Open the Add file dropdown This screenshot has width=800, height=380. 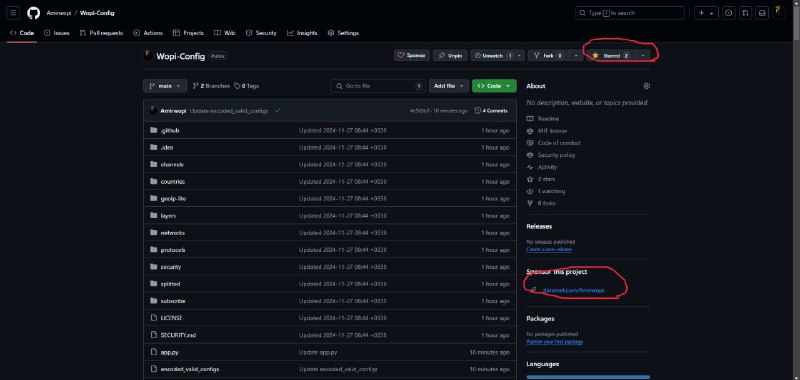[x=448, y=86]
